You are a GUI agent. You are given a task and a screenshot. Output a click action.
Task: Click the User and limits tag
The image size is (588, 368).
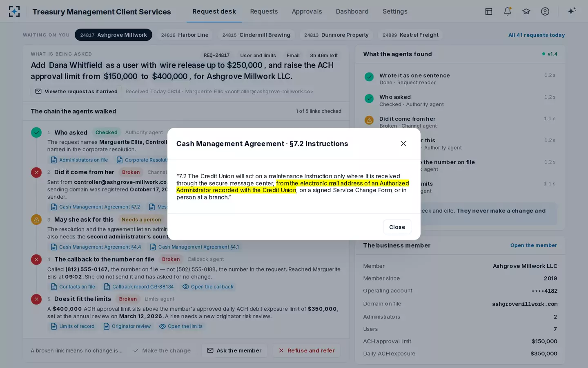(258, 56)
